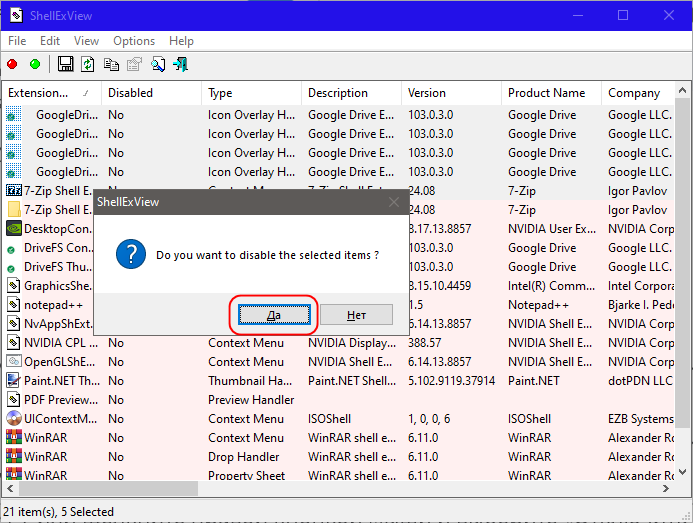Click the Paint.NET Th row icon

coord(14,381)
